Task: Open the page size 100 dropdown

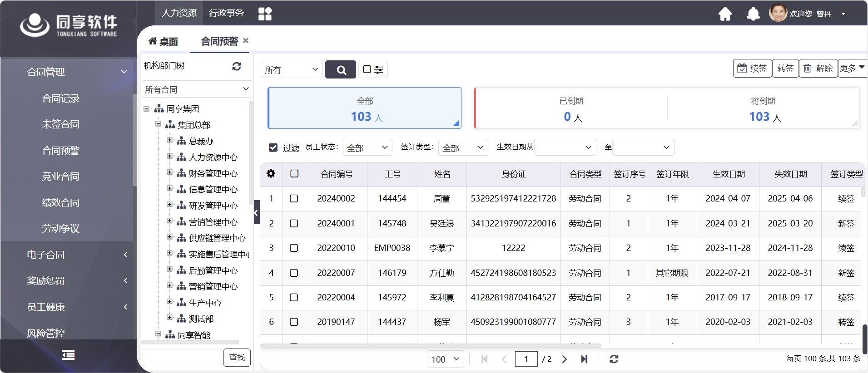Action: click(445, 359)
